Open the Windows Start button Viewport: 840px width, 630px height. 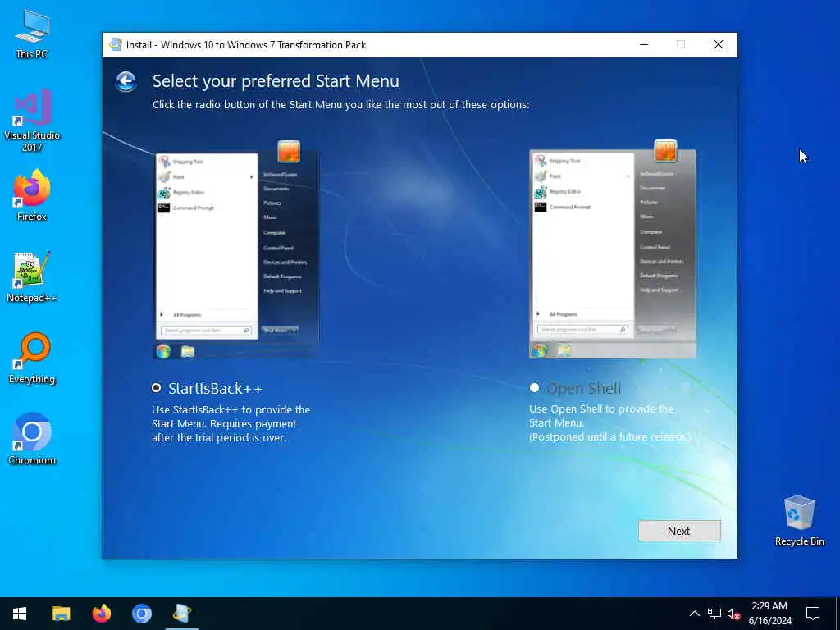pos(20,614)
